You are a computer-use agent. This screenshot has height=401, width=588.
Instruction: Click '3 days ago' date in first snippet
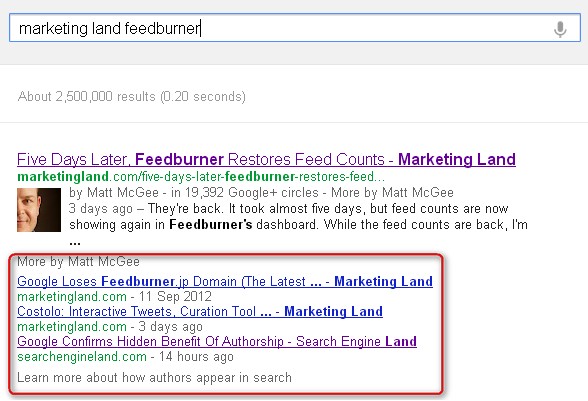[100, 208]
